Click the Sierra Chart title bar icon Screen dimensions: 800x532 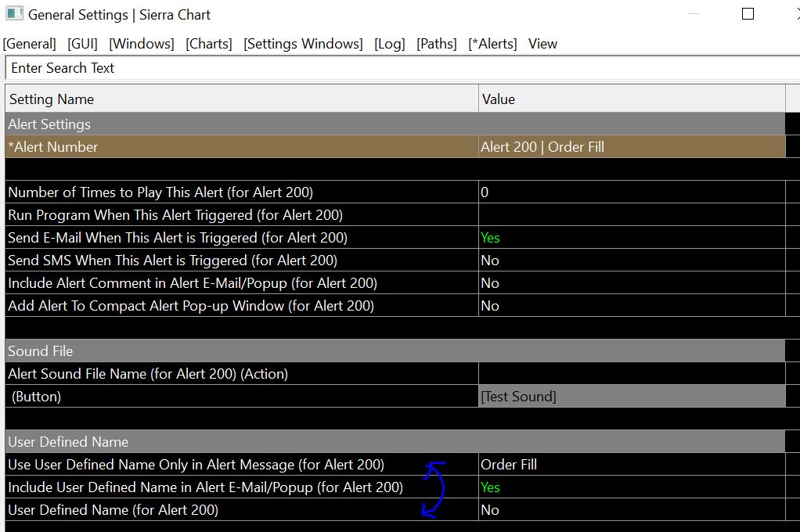click(14, 13)
